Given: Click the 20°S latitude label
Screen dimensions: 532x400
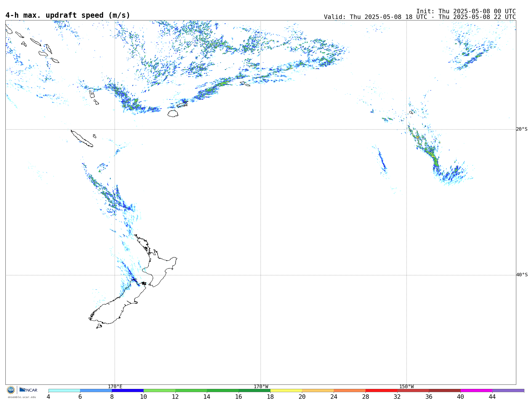Looking at the screenshot, I should pyautogui.click(x=522, y=129).
